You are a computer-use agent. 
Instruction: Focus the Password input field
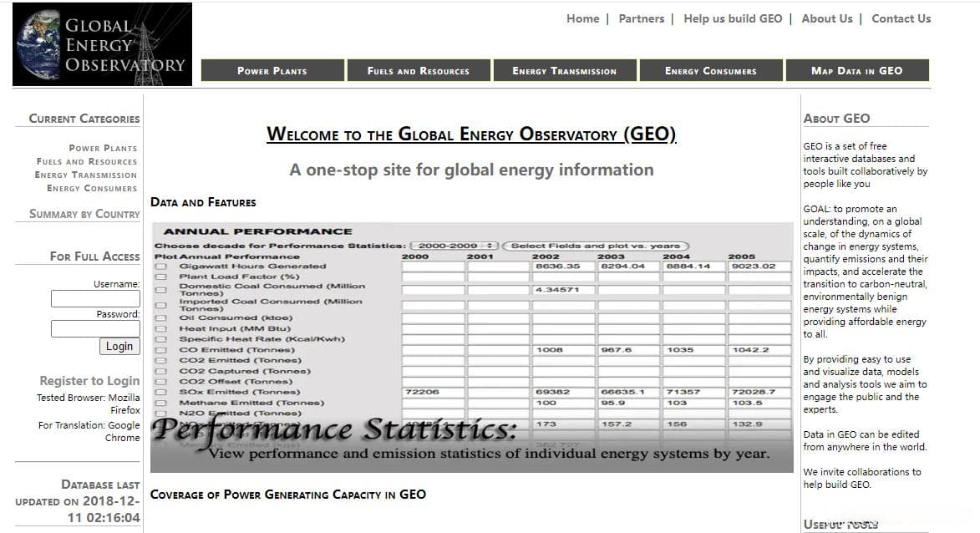coord(95,328)
